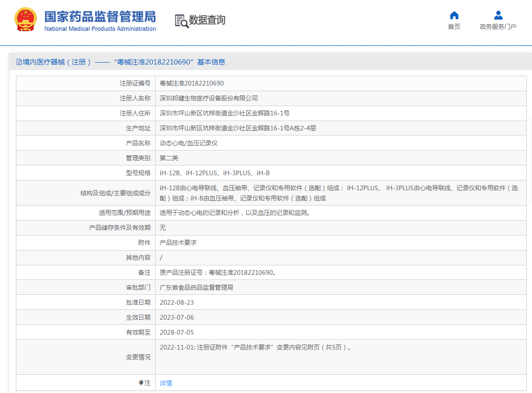Click model list iH-12B、iH-12PLUS、iH-3PLUS、iH-B
Image resolution: width=532 pixels, height=393 pixels.
pyautogui.click(x=215, y=173)
